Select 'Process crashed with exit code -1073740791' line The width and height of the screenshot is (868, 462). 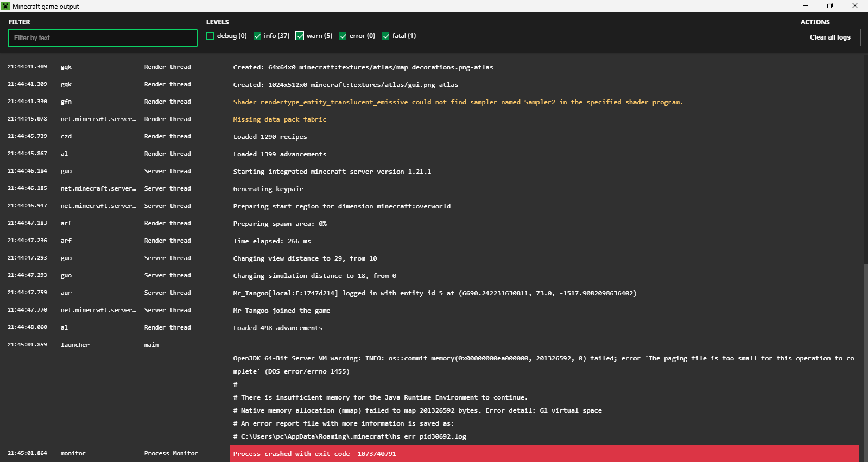pos(315,454)
